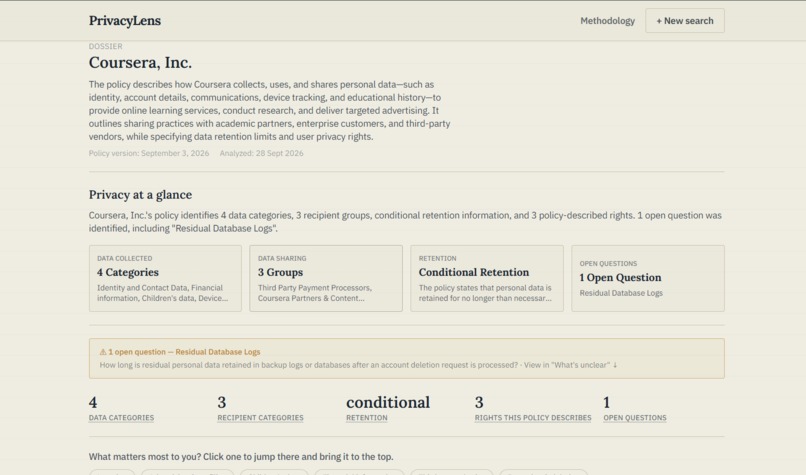The image size is (806, 475).
Task: Jump to the Data Categories stat label
Action: [x=121, y=418]
